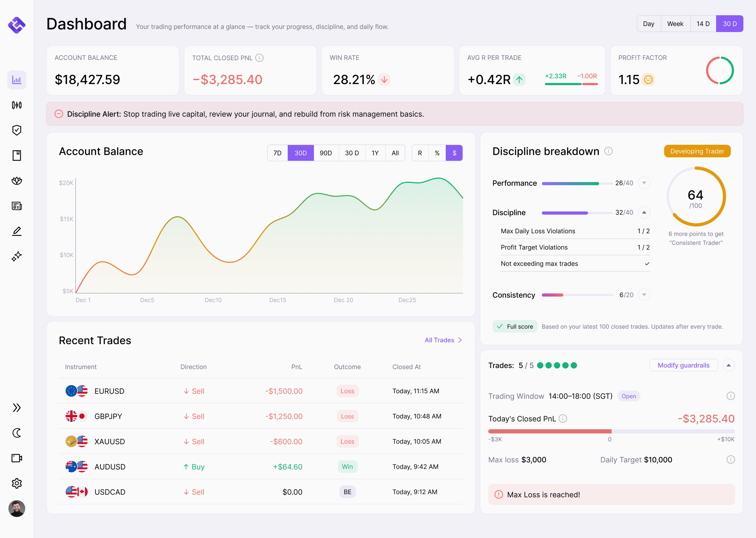Expand the Performance score breakdown
The height and width of the screenshot is (538, 756).
point(644,183)
